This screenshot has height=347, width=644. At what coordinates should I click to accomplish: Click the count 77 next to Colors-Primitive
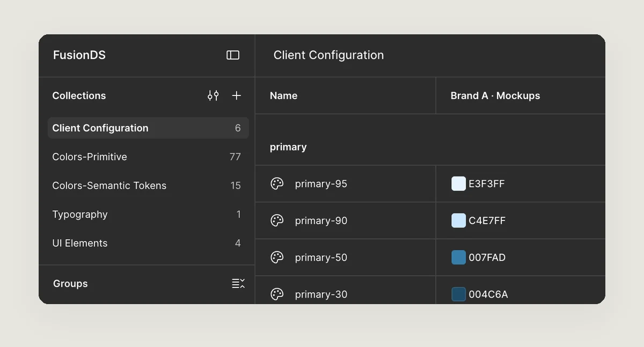coord(235,157)
